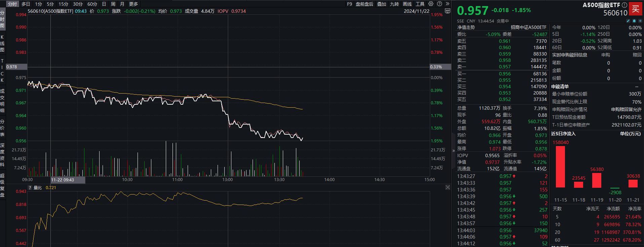Close the 量比 indicator sub-panel
The width and height of the screenshot is (644, 247).
[448, 187]
